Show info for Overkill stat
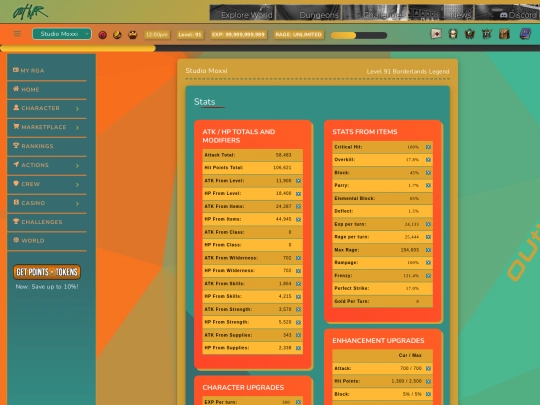Screen dimensions: 540x405 428,160
